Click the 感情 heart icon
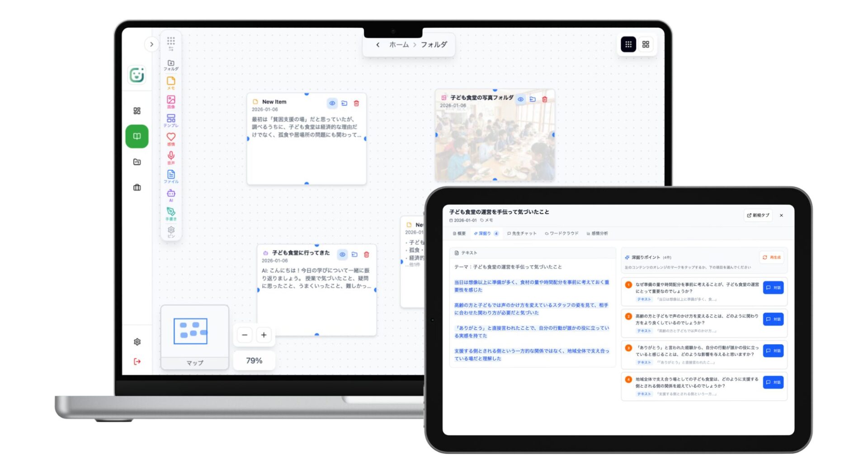 (171, 137)
